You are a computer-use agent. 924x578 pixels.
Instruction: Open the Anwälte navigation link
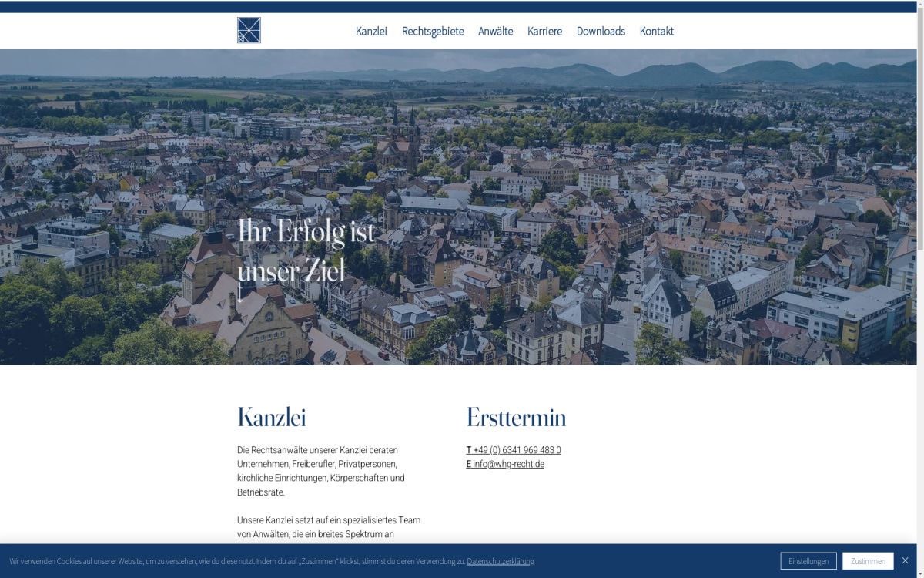495,32
